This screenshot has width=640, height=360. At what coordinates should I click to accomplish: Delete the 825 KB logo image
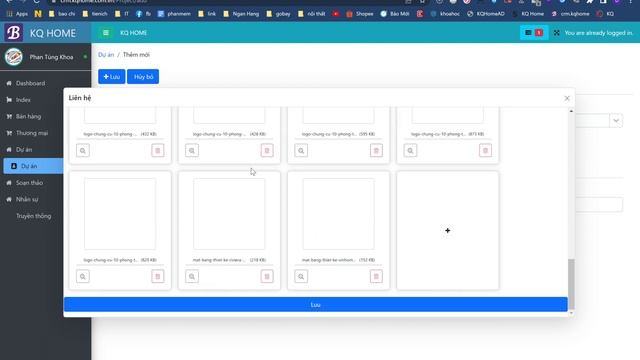pos(158,276)
